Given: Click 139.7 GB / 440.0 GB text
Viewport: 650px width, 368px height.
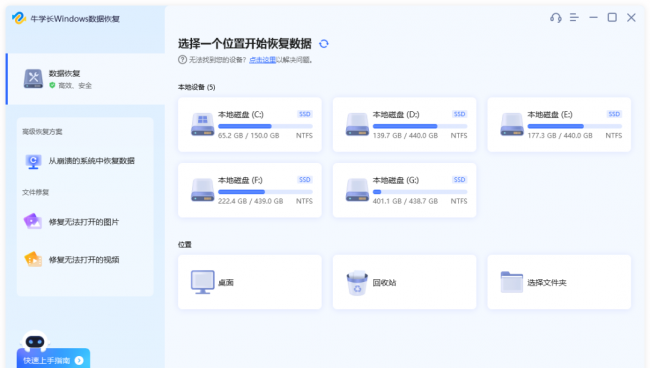Looking at the screenshot, I should click(x=405, y=136).
